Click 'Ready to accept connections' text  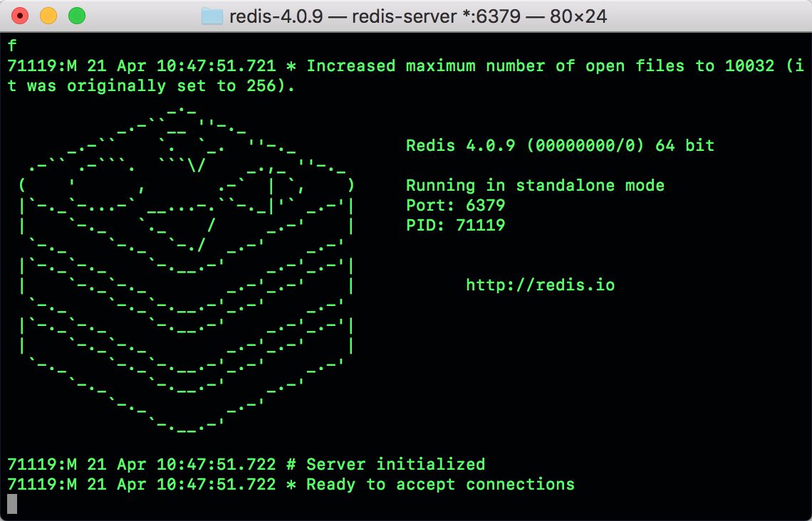pos(440,485)
